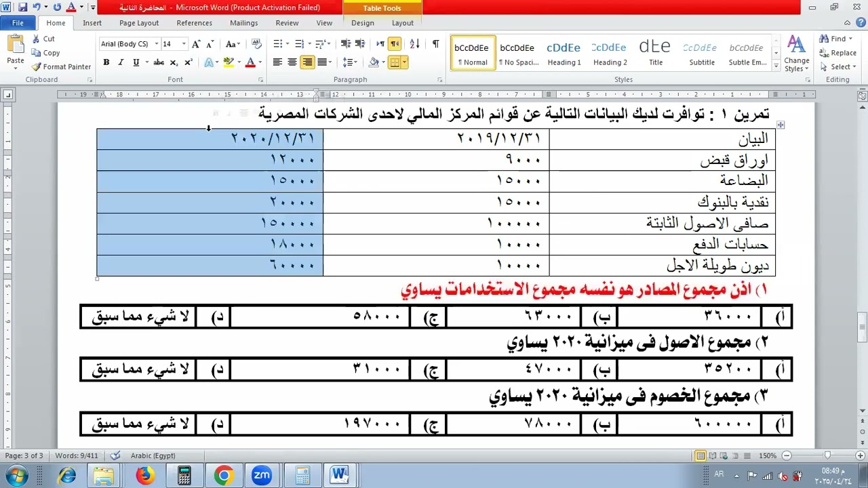868x488 pixels.
Task: Activate the Format Painter
Action: tap(61, 67)
